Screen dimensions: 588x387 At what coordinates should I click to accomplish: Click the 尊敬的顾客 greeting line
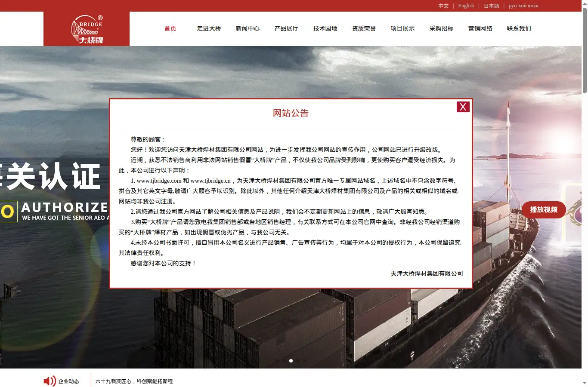tap(149, 139)
